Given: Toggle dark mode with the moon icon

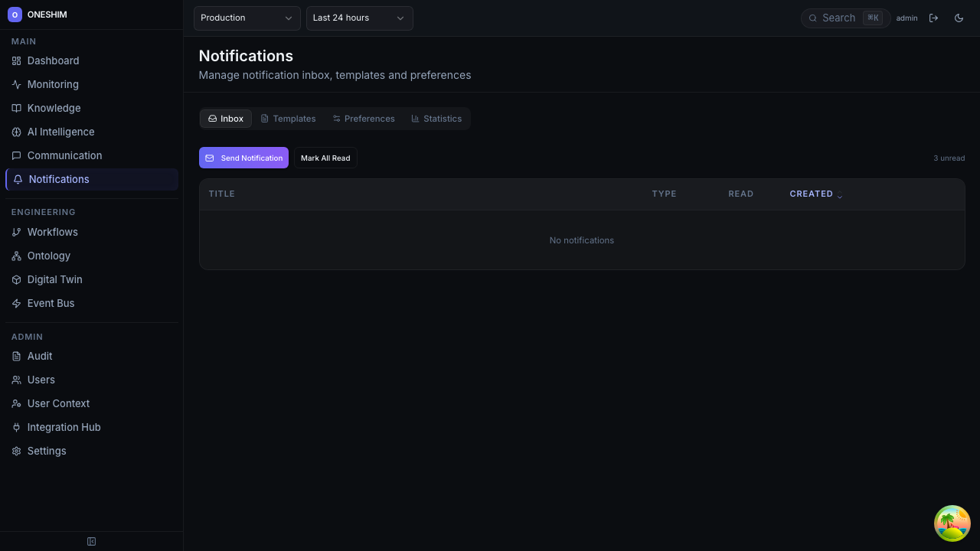Looking at the screenshot, I should coord(959,18).
